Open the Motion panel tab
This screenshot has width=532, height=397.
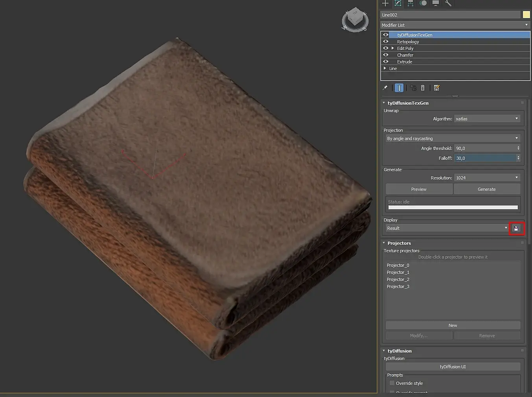(x=423, y=3)
